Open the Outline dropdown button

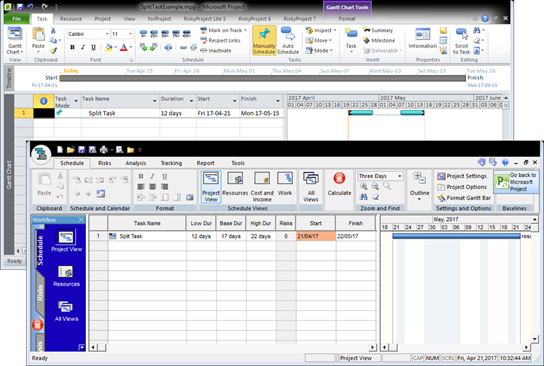point(419,187)
